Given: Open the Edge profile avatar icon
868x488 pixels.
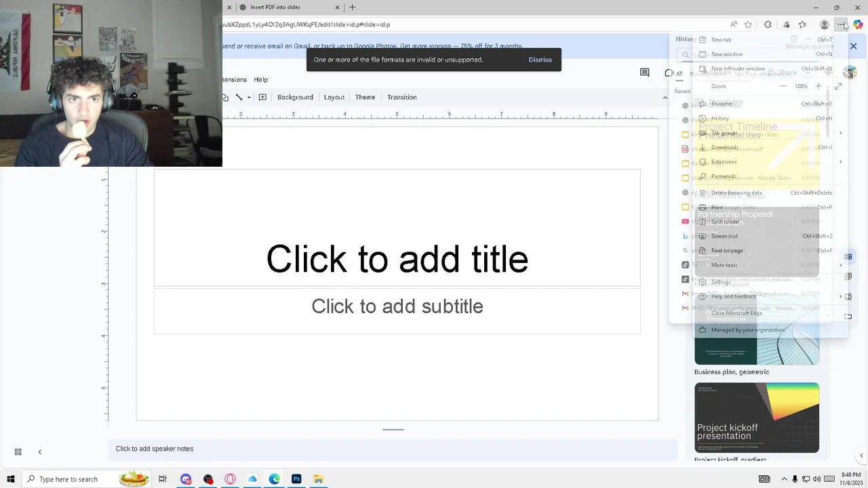Looking at the screenshot, I should coord(825,24).
